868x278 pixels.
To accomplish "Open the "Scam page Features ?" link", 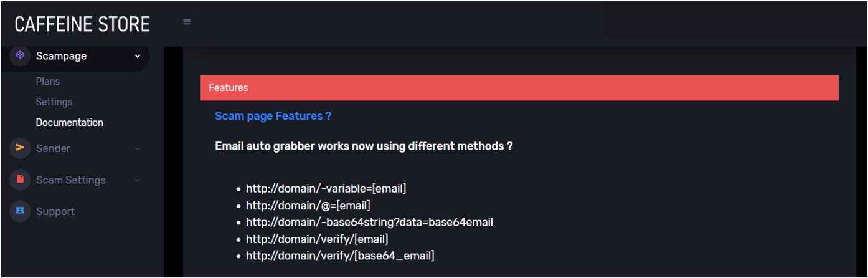I will [x=273, y=116].
